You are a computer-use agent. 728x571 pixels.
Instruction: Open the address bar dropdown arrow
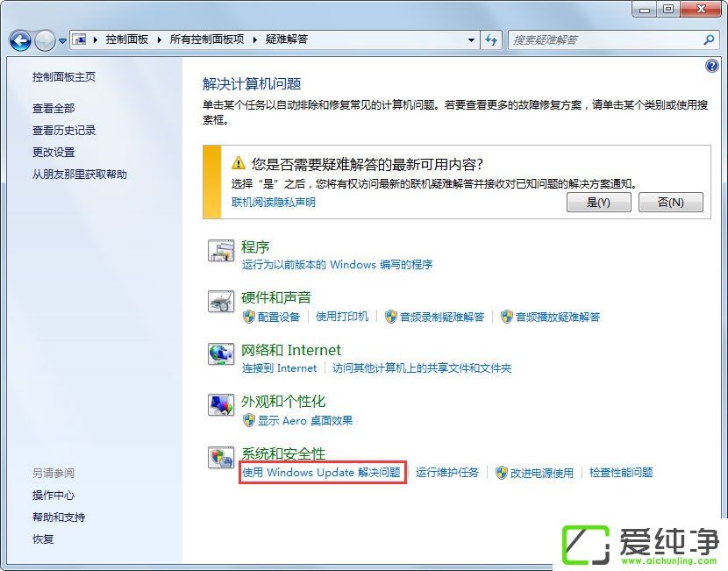470,39
